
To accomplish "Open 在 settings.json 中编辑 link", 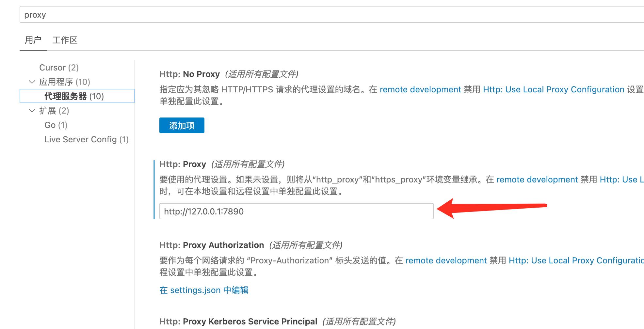I will coord(204,290).
